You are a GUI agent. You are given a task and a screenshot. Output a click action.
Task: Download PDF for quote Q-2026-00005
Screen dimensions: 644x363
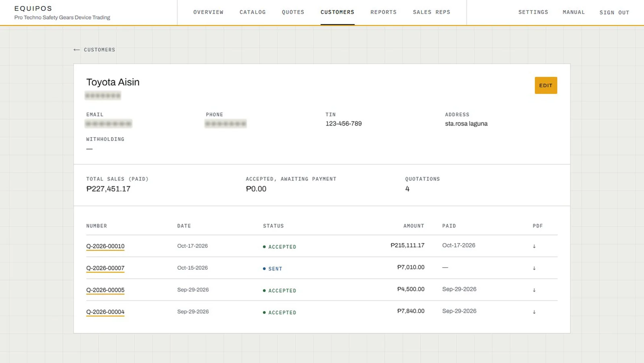coord(534,290)
